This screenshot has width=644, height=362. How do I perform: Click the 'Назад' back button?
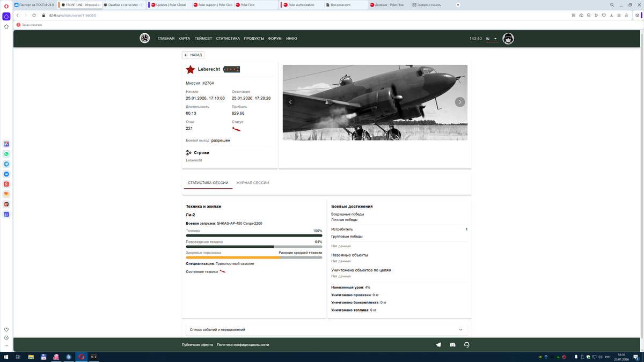pos(193,55)
